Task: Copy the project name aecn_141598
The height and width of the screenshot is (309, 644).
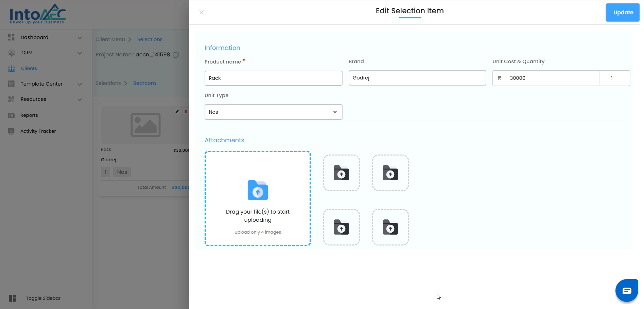Action: [176, 55]
